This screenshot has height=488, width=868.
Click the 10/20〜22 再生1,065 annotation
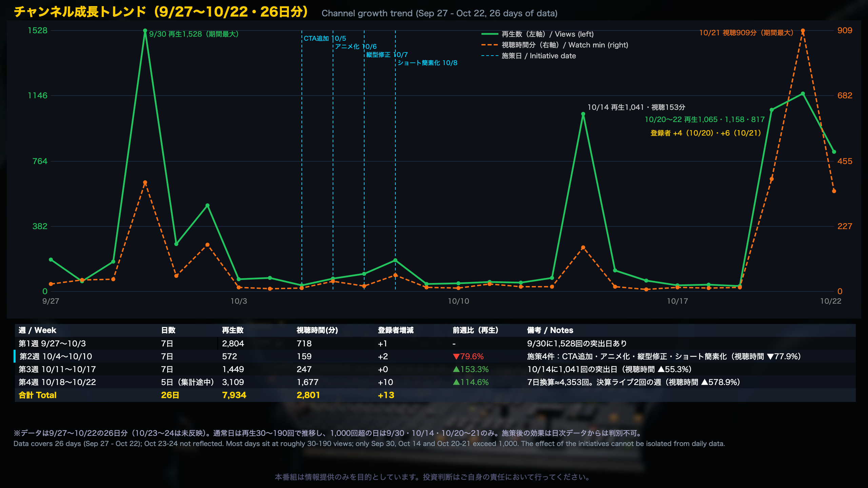coord(705,120)
